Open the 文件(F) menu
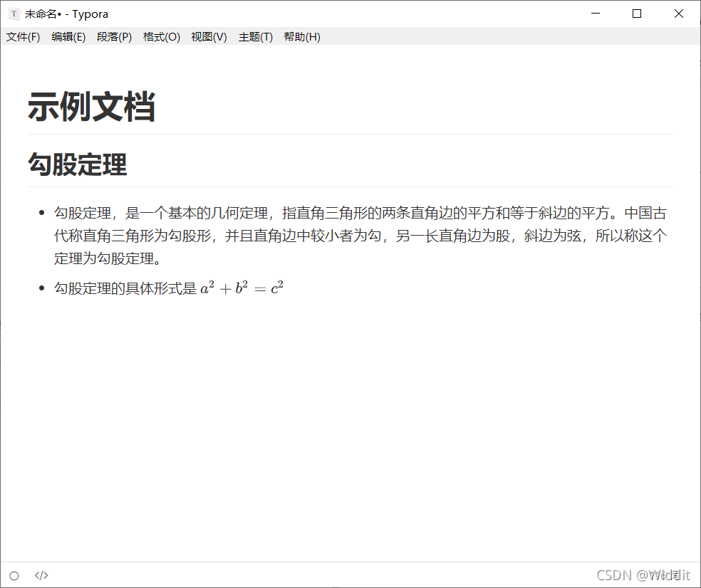This screenshot has width=701, height=588. pos(23,37)
